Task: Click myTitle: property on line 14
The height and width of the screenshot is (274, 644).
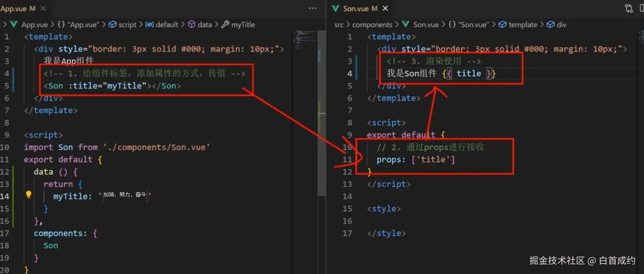Action: pyautogui.click(x=72, y=196)
